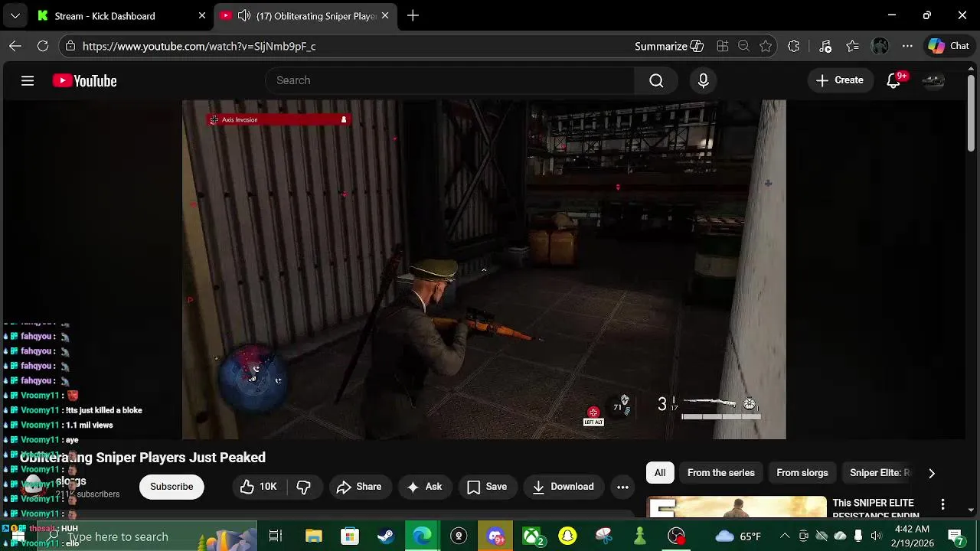
Task: Dislike the video with thumbs down
Action: 303,487
